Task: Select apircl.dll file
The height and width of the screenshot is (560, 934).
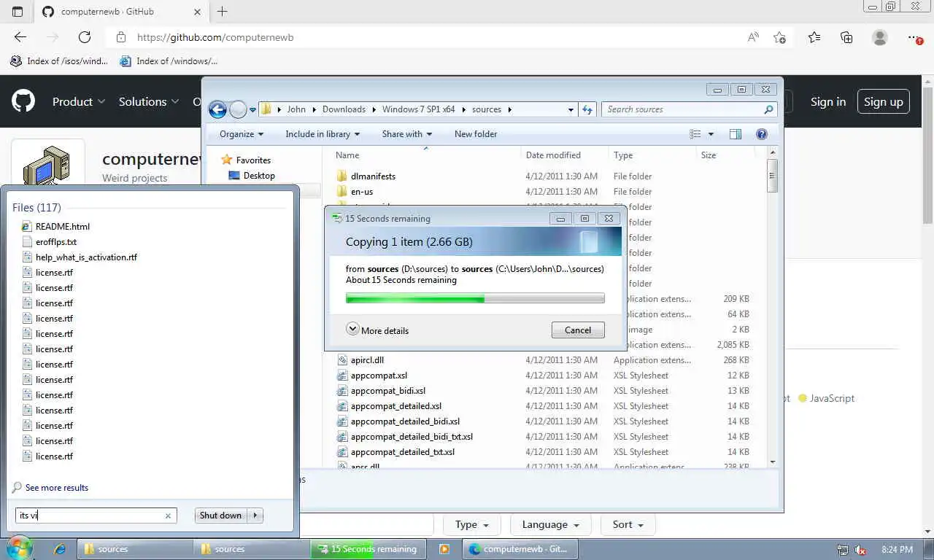Action: tap(367, 360)
